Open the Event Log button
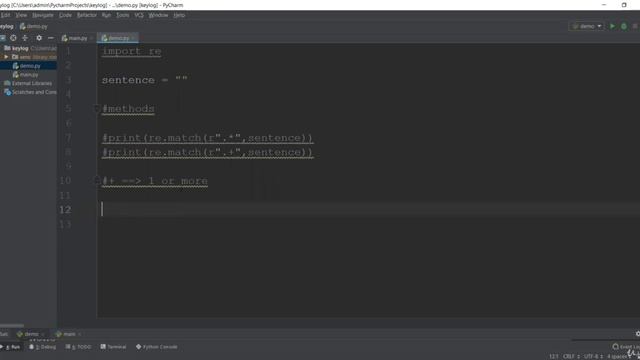 click(625, 347)
